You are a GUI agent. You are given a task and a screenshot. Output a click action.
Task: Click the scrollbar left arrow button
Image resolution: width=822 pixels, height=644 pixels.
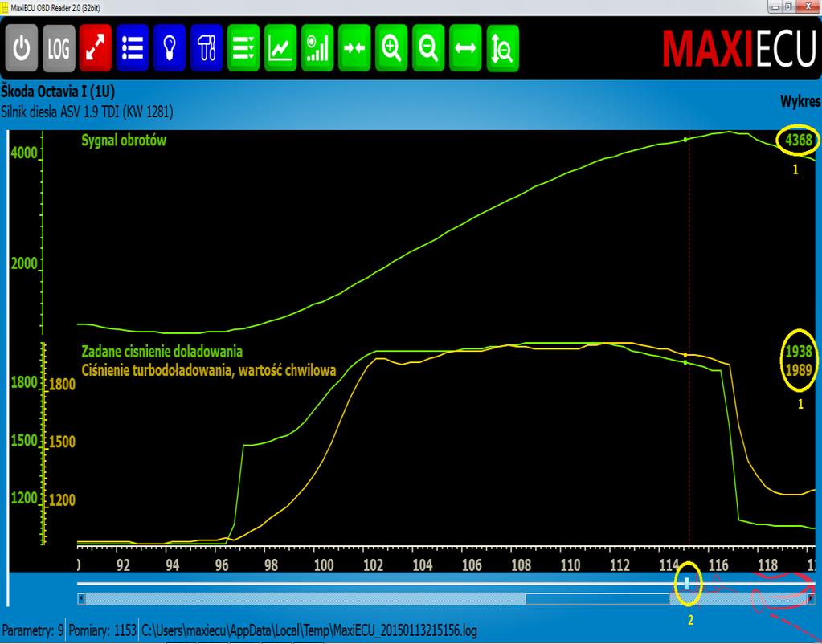pos(81,599)
